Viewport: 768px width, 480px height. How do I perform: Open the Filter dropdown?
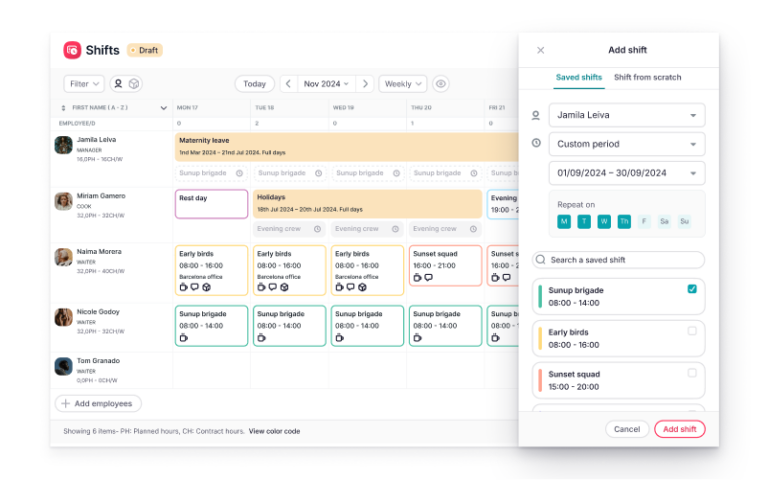(x=84, y=84)
